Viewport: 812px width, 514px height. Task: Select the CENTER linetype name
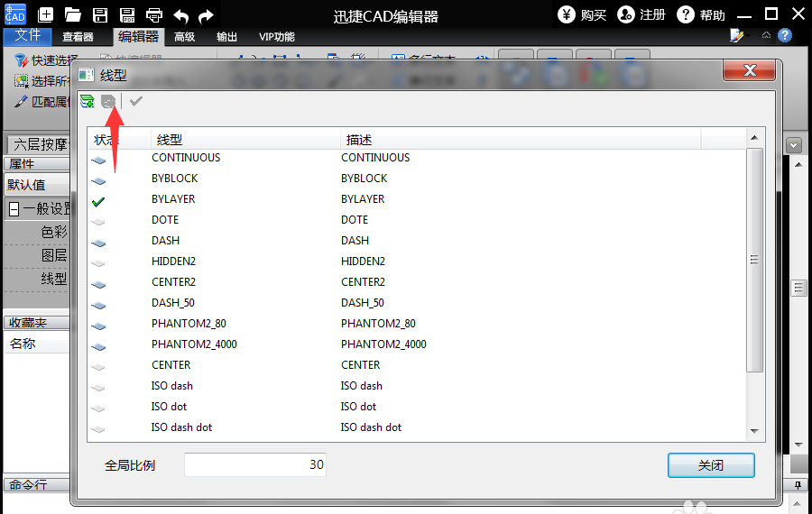[171, 364]
